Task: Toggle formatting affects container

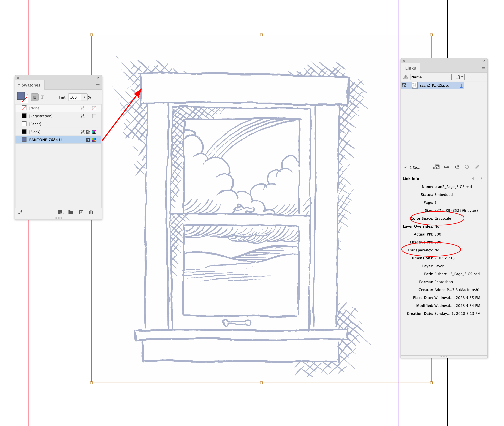Action: pyautogui.click(x=35, y=97)
